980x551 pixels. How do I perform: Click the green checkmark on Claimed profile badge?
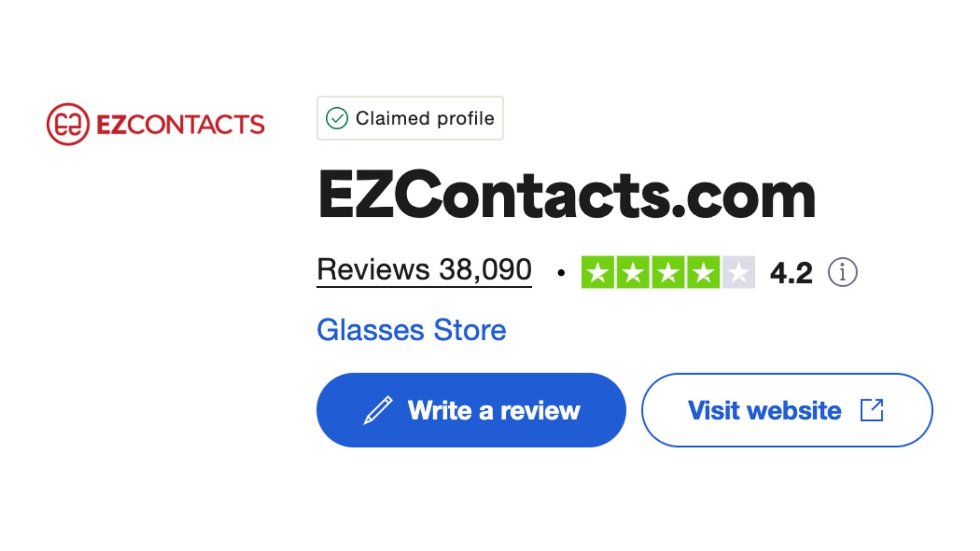pyautogui.click(x=337, y=118)
